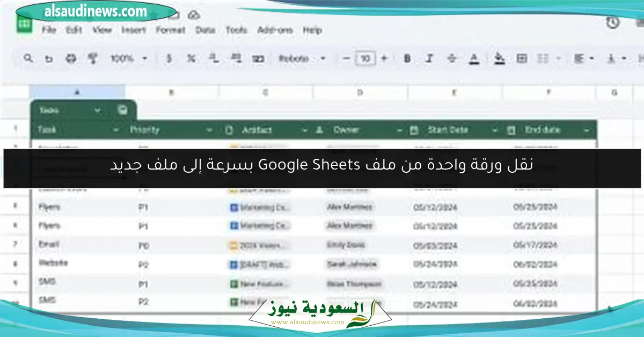Image resolution: width=644 pixels, height=337 pixels.
Task: Open the 2024 Vision file chip
Action: pos(260,246)
